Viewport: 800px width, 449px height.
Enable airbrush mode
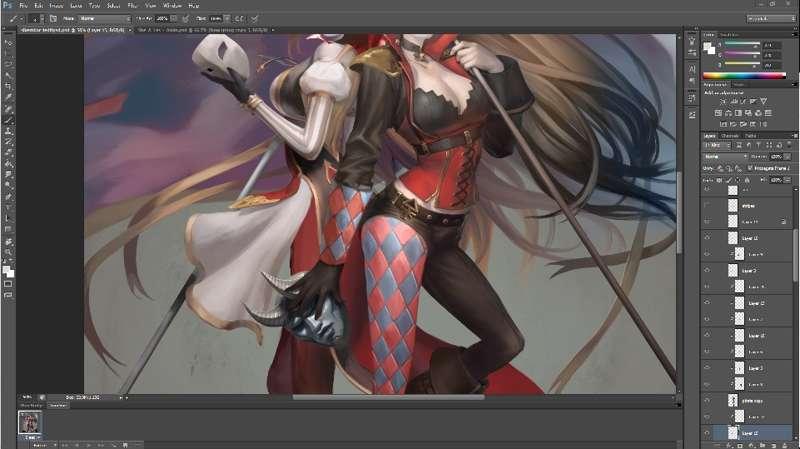click(x=239, y=18)
